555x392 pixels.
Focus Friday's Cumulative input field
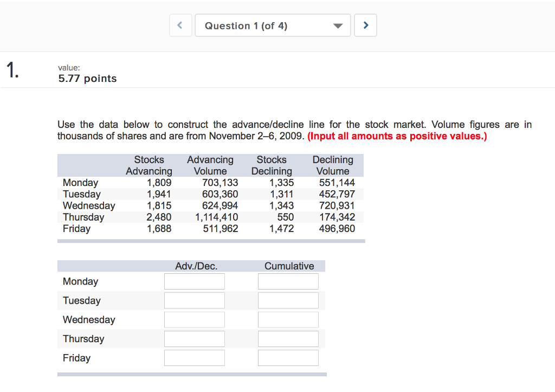288,357
